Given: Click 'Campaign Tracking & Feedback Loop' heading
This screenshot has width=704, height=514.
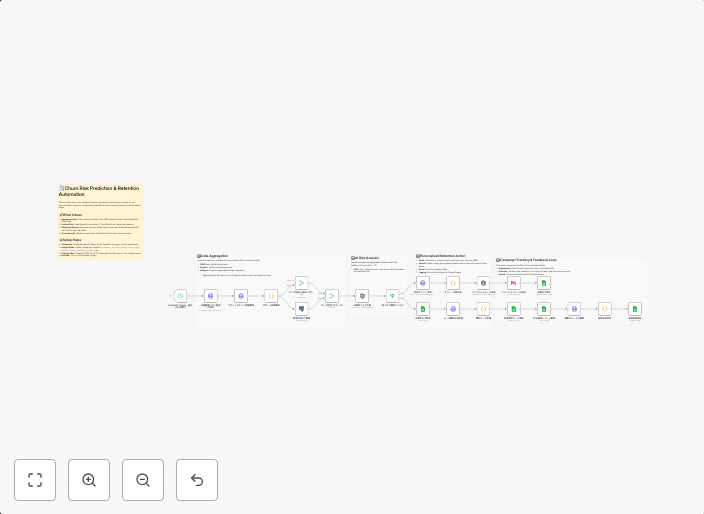Looking at the screenshot, I should pos(526,260).
